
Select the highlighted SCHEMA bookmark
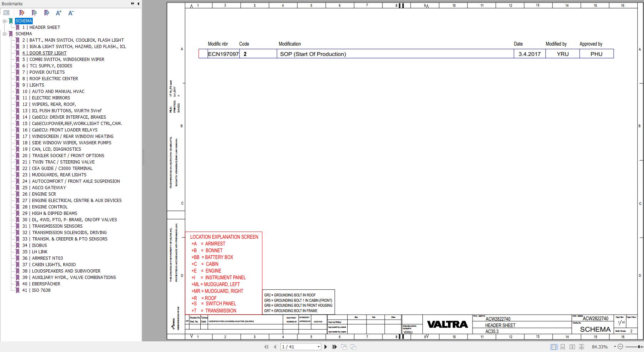click(24, 21)
